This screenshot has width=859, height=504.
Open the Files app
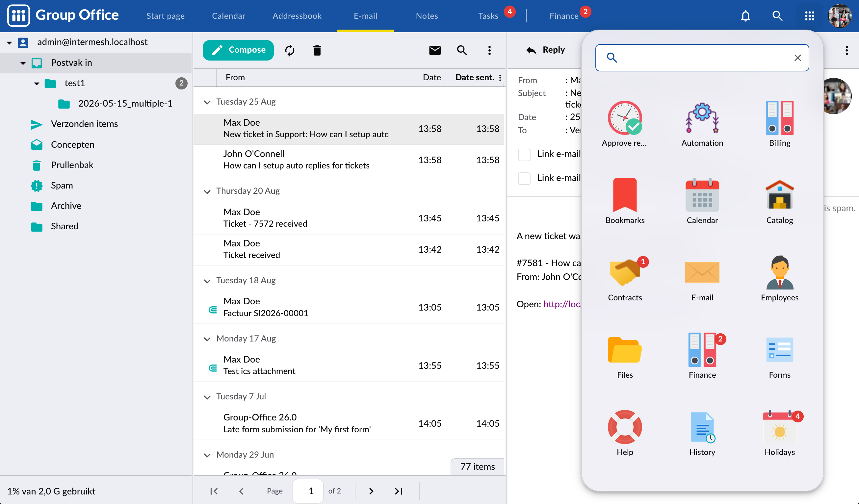click(x=624, y=356)
